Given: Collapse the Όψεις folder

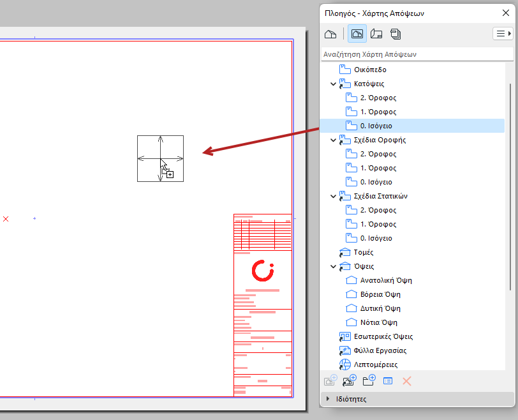Looking at the screenshot, I should [333, 266].
